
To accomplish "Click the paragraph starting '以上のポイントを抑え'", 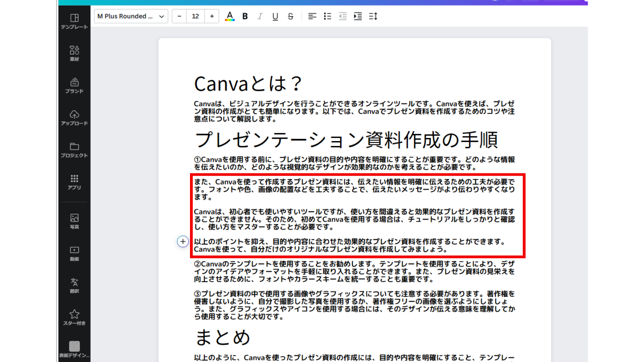I will click(x=349, y=245).
